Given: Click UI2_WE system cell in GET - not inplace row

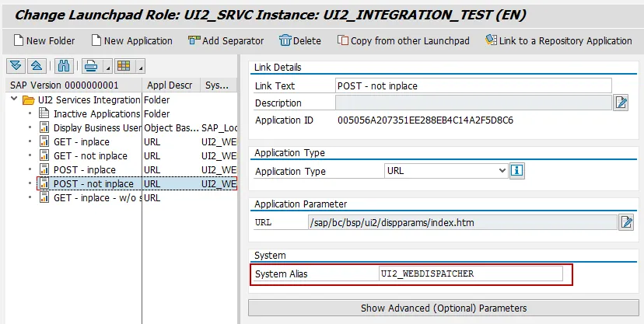Looking at the screenshot, I should tap(219, 156).
